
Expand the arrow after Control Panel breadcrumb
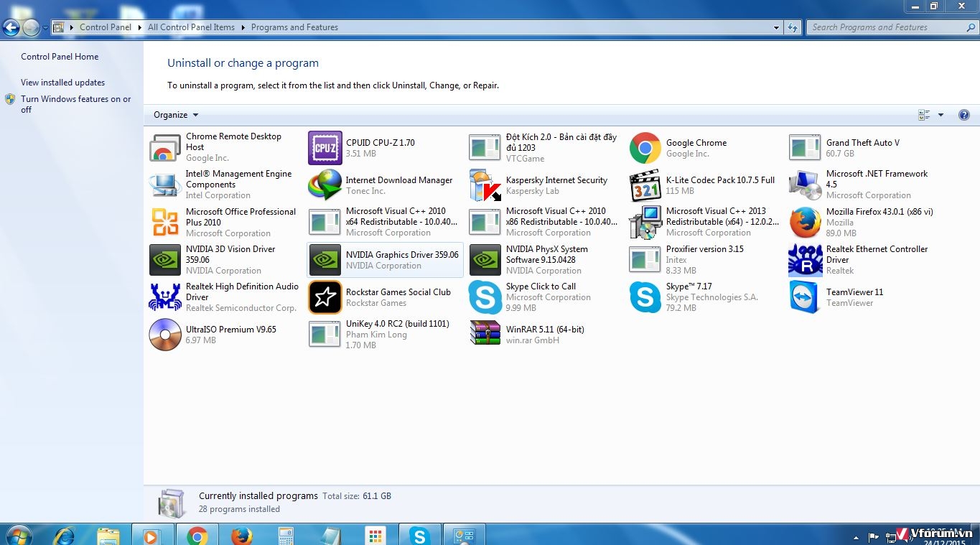pyautogui.click(x=139, y=27)
